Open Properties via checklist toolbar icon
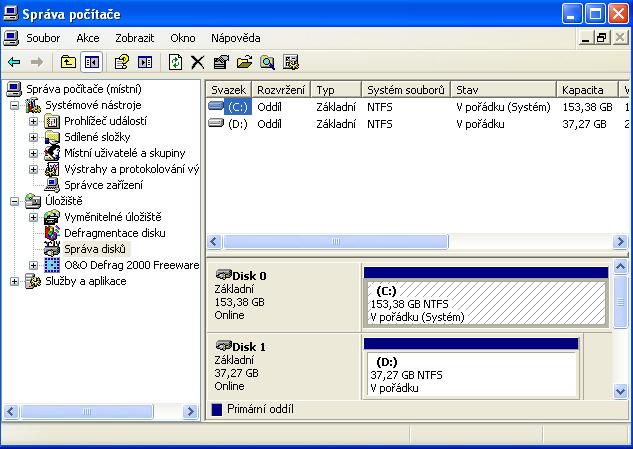 tap(221, 62)
